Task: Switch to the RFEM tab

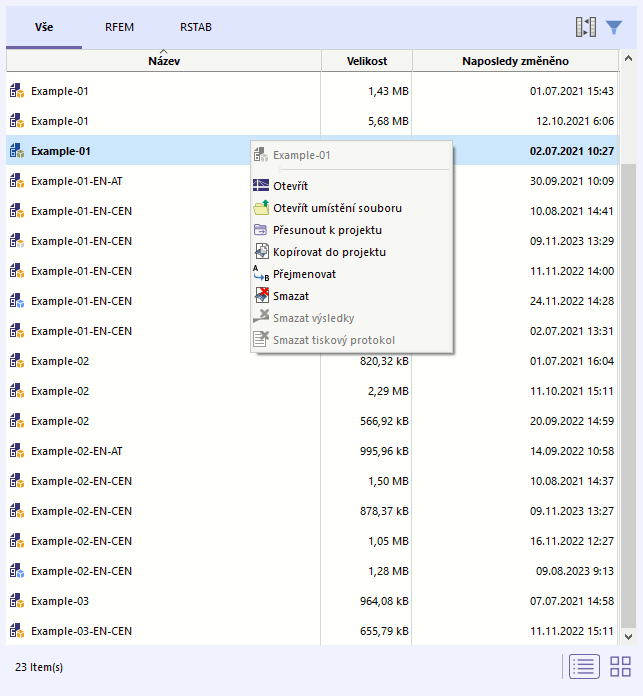Action: [119, 27]
